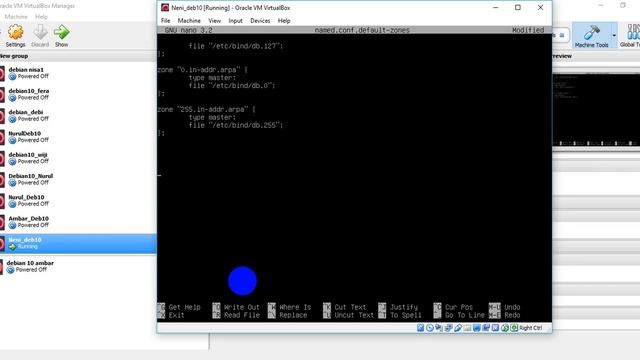Open the Machine menu in VirtualBox Manager

16,17
